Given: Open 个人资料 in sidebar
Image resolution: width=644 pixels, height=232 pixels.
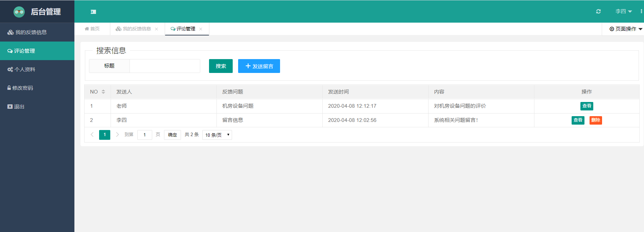Looking at the screenshot, I should pyautogui.click(x=37, y=70).
